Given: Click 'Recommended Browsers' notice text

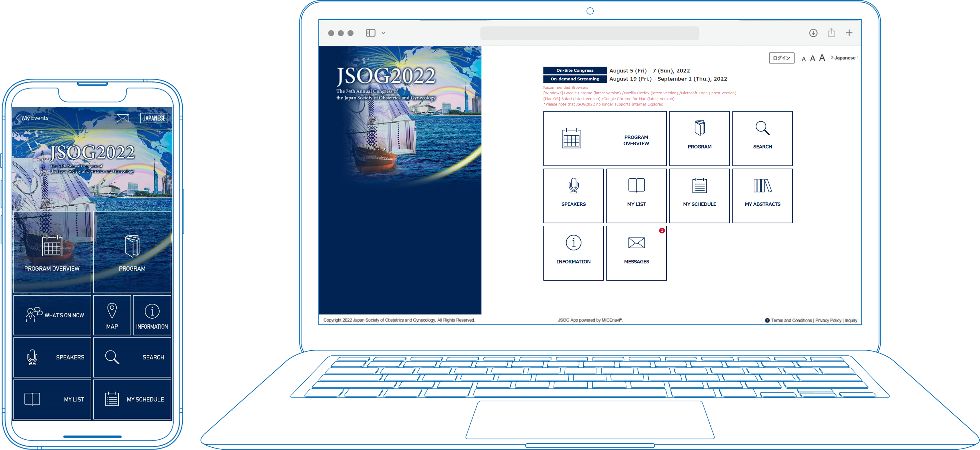Looking at the screenshot, I should pos(565,88).
